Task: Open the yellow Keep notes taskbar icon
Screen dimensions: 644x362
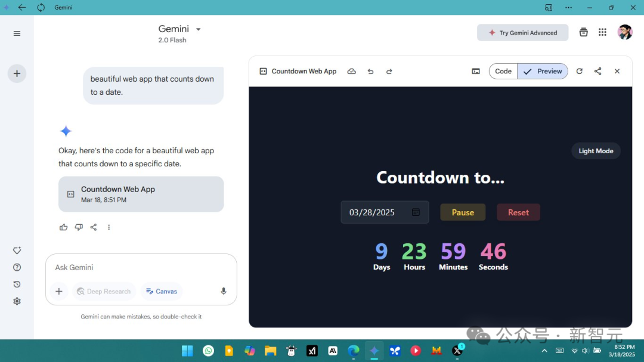Action: 229,351
